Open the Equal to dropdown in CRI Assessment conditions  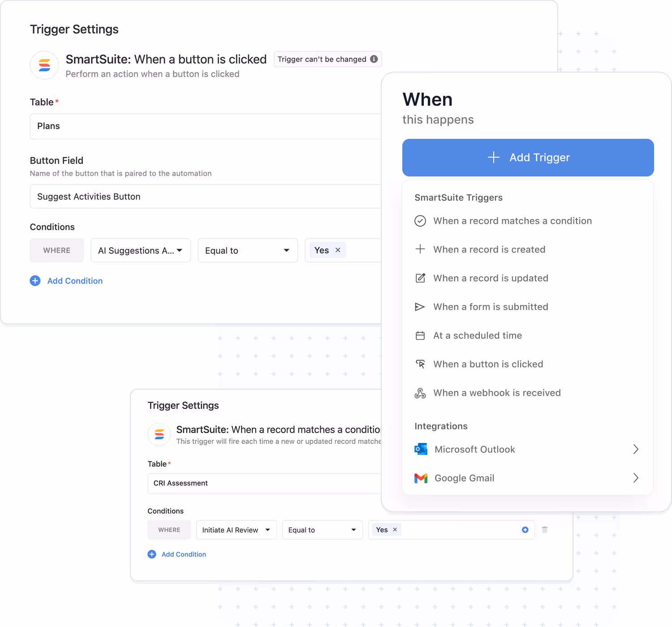coord(323,530)
